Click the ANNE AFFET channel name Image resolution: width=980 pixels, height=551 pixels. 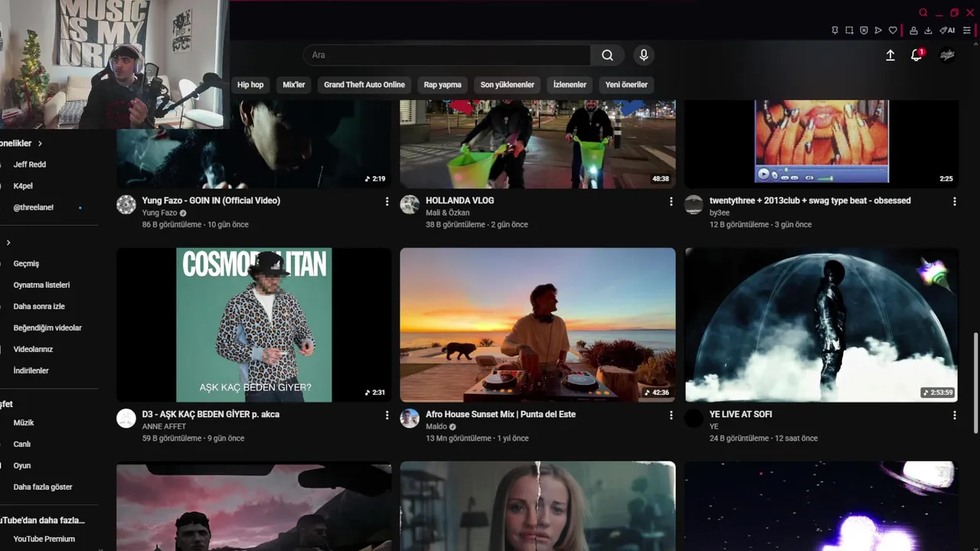[x=164, y=426]
